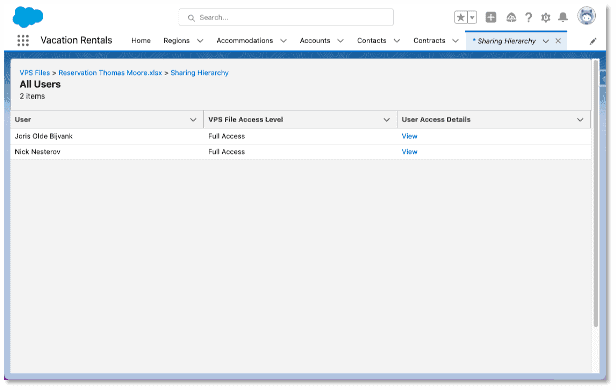Screen dimensions: 616x390
Task: Click the 2 items count text
Action: (x=32, y=96)
